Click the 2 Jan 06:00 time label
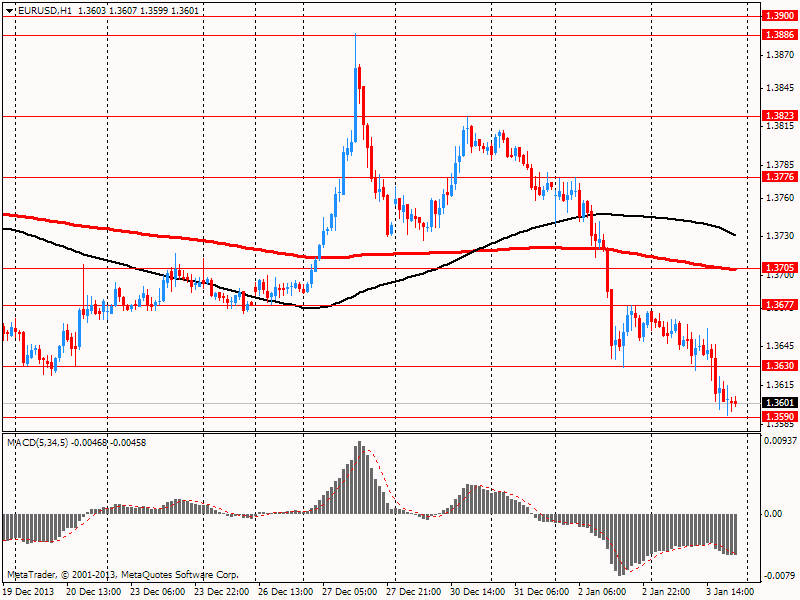The width and height of the screenshot is (800, 600). coord(603,592)
